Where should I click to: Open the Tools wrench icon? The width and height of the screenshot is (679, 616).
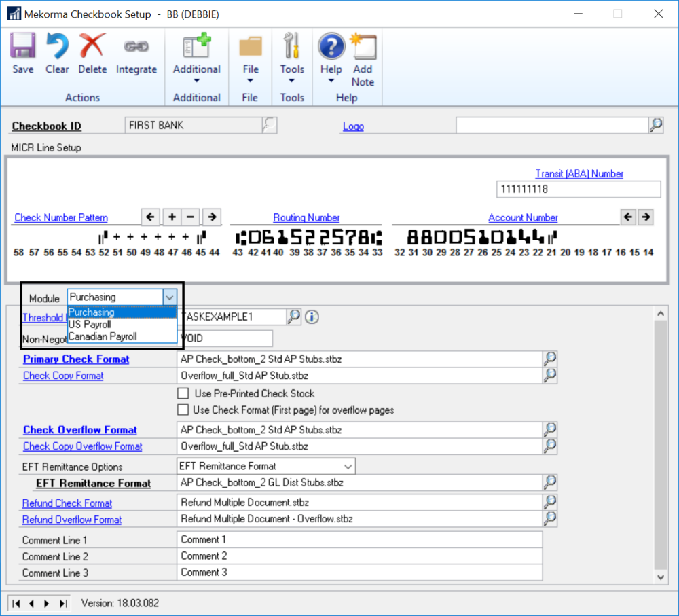292,46
